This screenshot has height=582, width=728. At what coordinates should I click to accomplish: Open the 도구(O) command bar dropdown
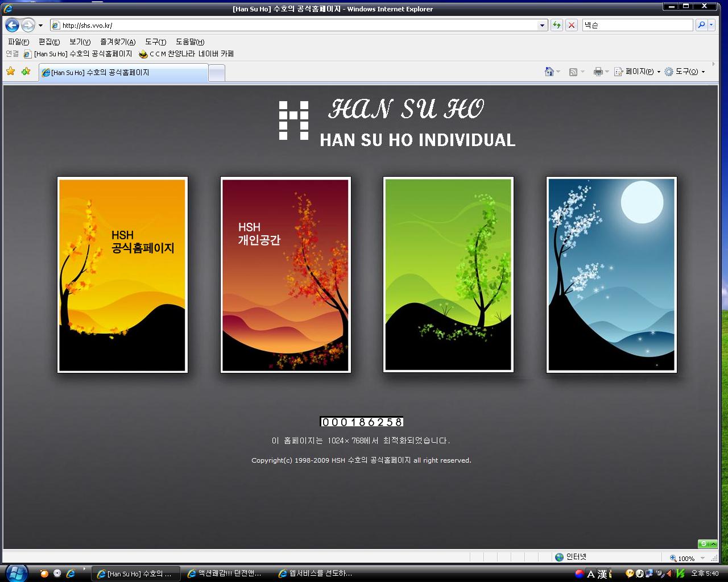[685, 72]
